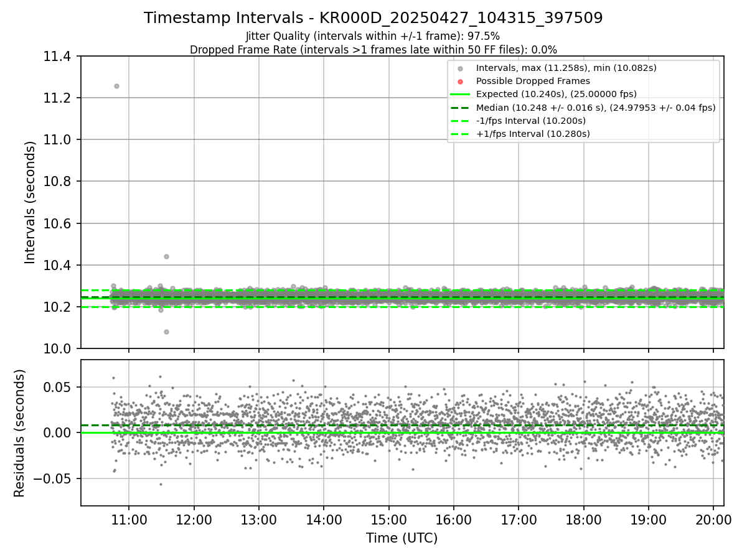Viewport: 747px width, 560px height.
Task: Click the 'Dropped Frame Rate' subtitle line
Action: tap(374, 50)
